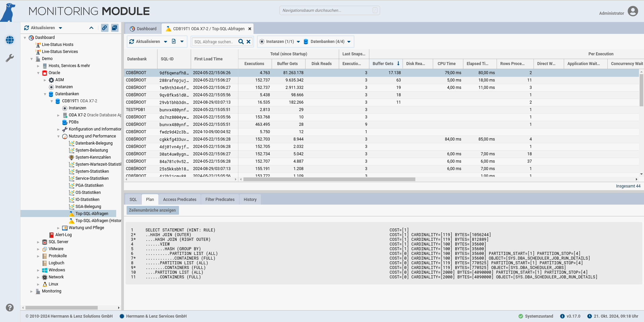Switch to the Dashboard tab

(x=143, y=29)
